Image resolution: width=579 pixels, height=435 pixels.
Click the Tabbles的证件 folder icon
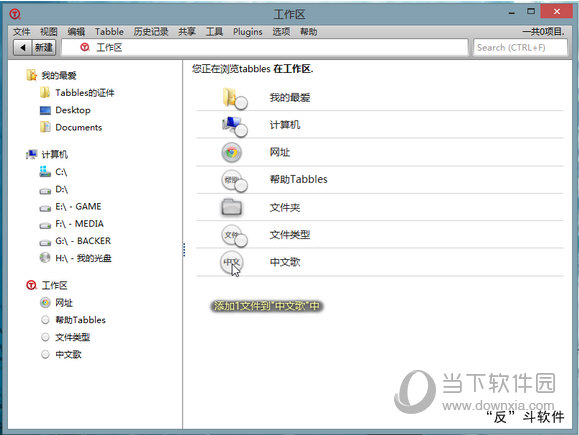tap(45, 92)
